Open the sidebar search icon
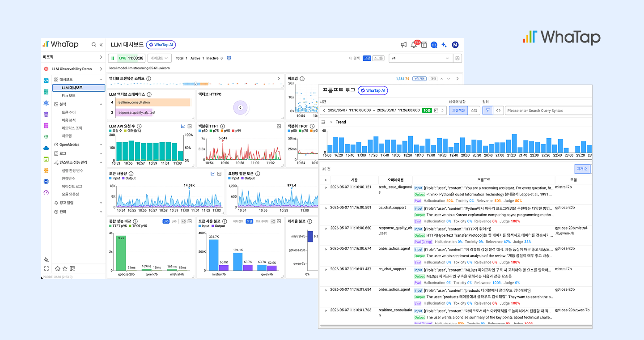Viewport: 644px width, 340px height. (x=94, y=45)
